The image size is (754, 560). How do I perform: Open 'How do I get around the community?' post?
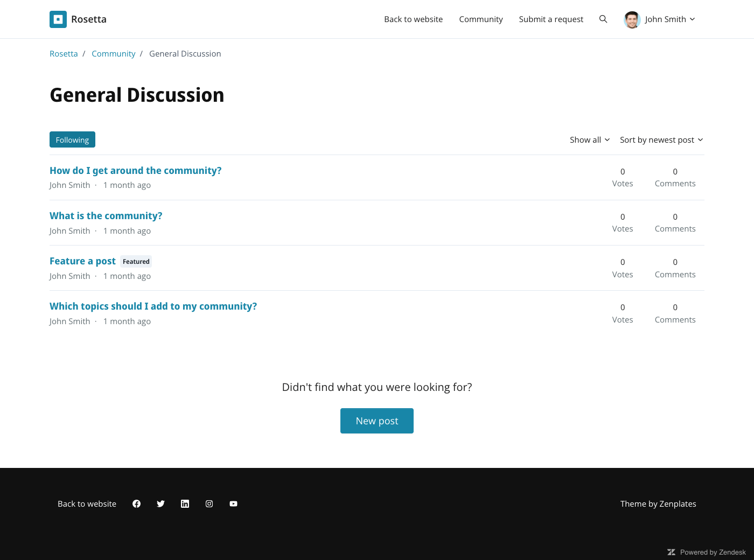click(135, 171)
